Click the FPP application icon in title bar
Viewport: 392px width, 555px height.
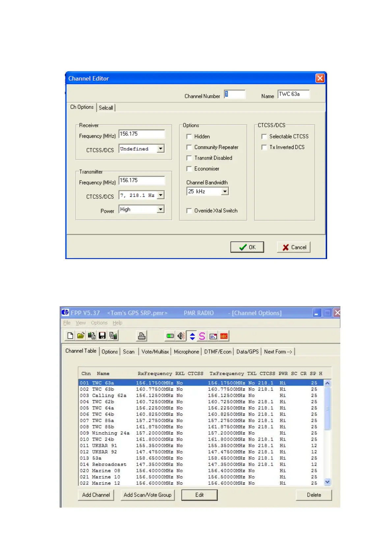[x=65, y=312]
